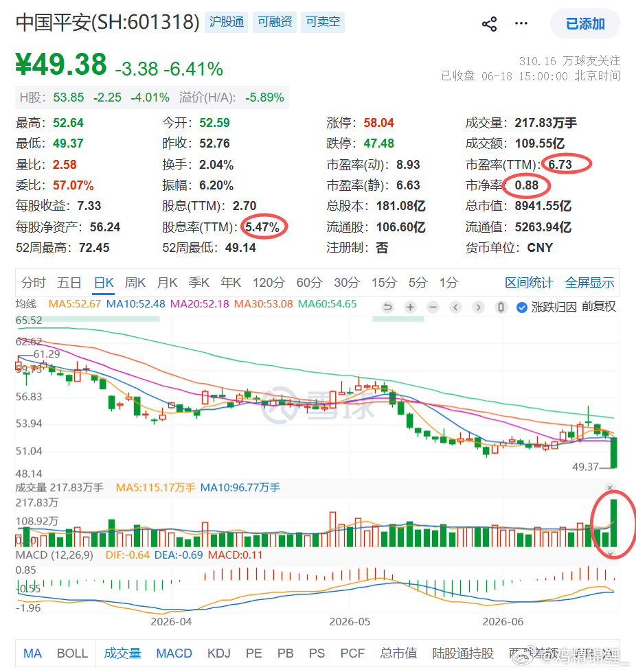The width and height of the screenshot is (636, 672).
Task: Open the 区间统计 range statistics link
Action: coord(529,283)
